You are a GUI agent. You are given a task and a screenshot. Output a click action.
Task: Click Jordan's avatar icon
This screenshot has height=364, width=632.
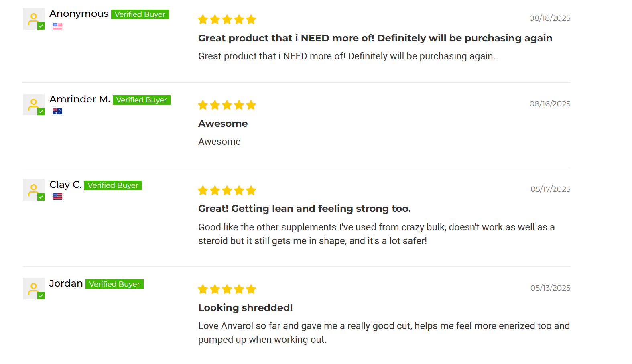[x=34, y=289]
